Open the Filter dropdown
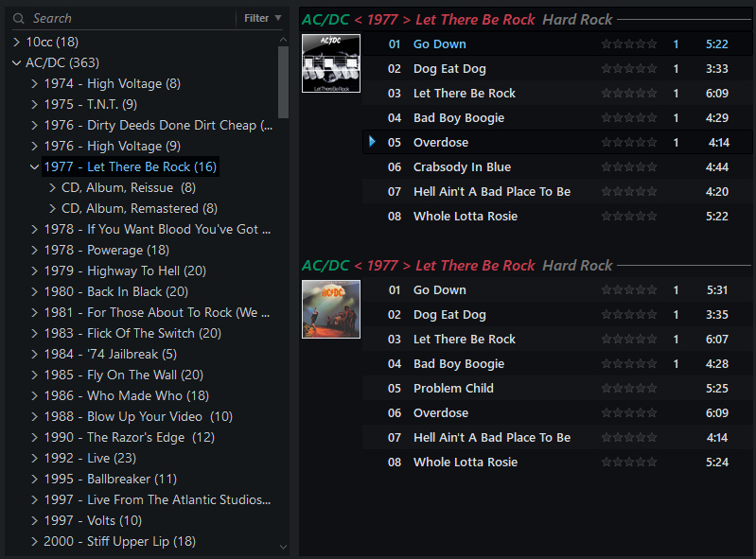The height and width of the screenshot is (559, 756). click(x=262, y=18)
